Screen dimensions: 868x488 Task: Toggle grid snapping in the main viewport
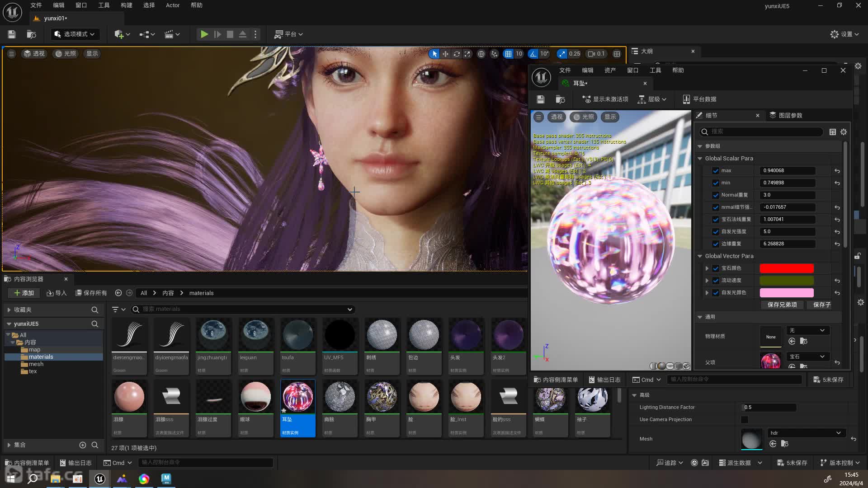[509, 54]
